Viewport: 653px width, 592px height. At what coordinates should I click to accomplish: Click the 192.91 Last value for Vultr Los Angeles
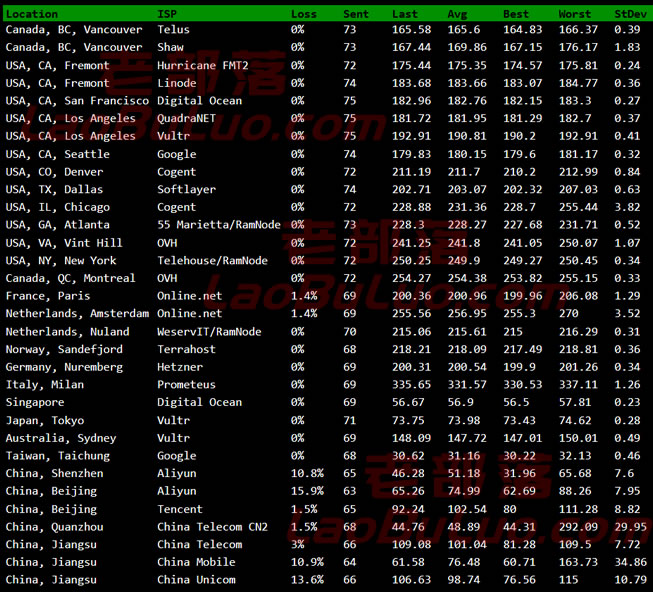pos(411,136)
